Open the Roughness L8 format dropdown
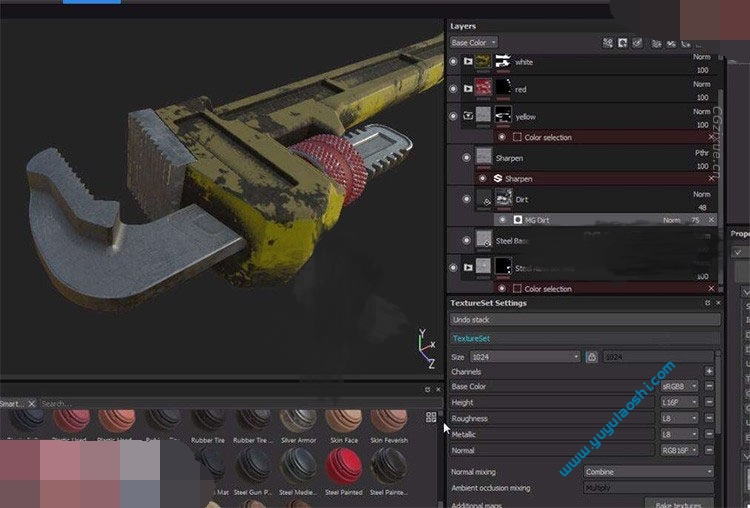Image resolution: width=750 pixels, height=508 pixels. coord(679,418)
